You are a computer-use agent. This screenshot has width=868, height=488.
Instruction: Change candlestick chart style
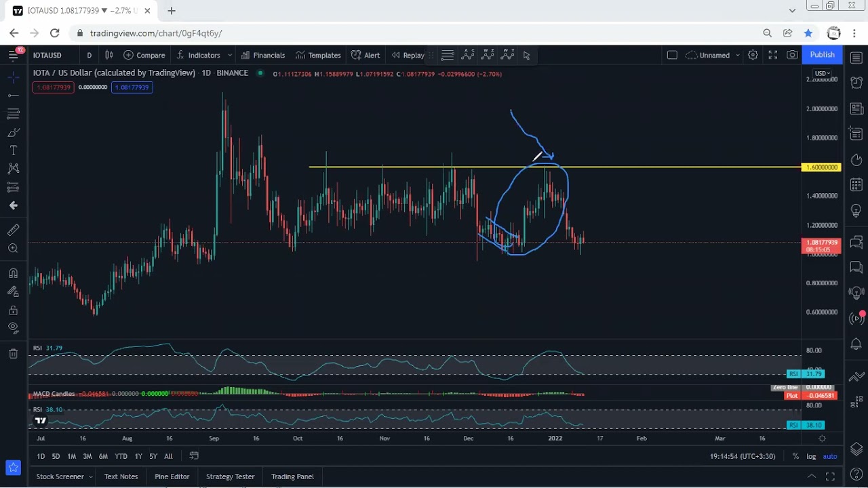point(108,55)
